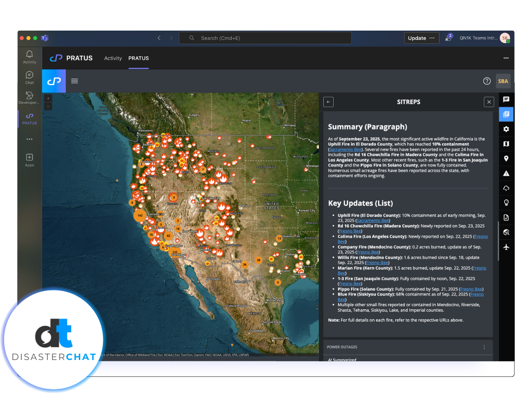532x399 pixels.
Task: Click the lightbulb icon in right toolbar
Action: pyautogui.click(x=506, y=203)
